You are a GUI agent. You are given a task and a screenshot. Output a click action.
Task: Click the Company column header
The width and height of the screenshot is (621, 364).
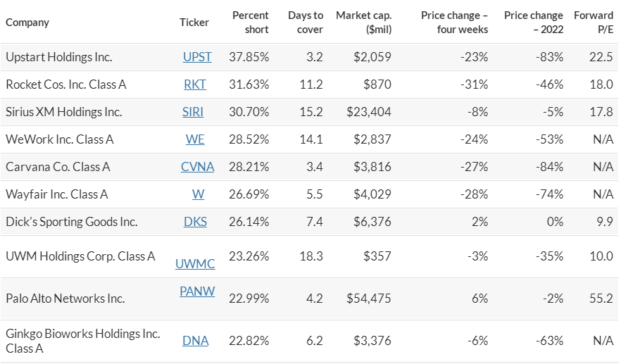click(27, 22)
